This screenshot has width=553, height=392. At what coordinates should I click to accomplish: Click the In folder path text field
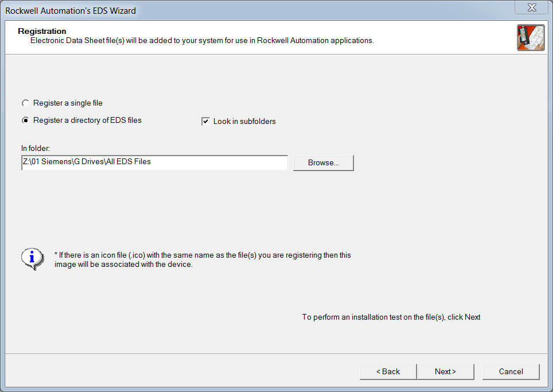(154, 162)
